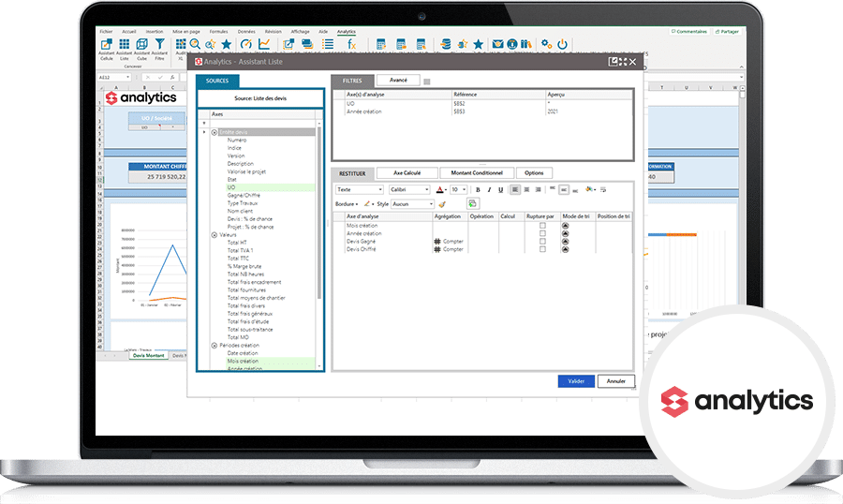The width and height of the screenshot is (843, 504).
Task: Toggle underline formatting in Restituer toolbar
Action: [x=500, y=190]
